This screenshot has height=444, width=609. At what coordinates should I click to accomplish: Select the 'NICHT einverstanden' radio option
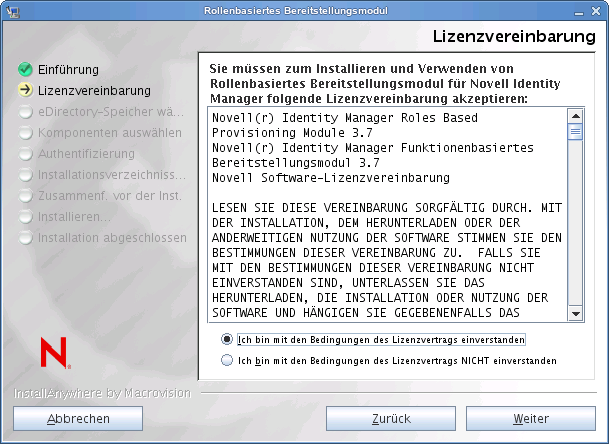229,360
